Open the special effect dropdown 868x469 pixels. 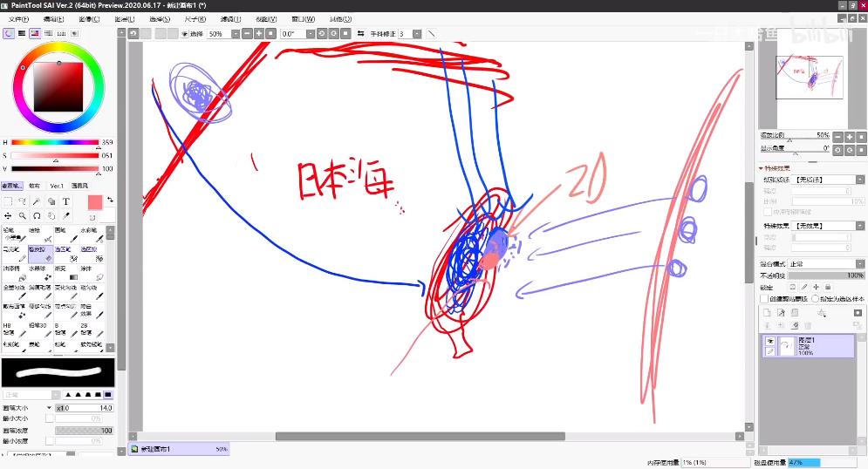point(859,226)
